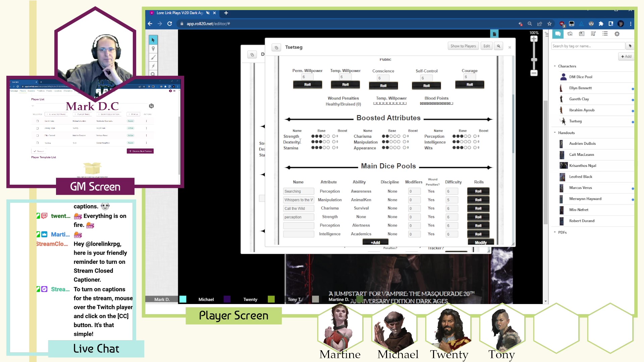
Task: Select Perception boost radio button
Action: pos(475,136)
